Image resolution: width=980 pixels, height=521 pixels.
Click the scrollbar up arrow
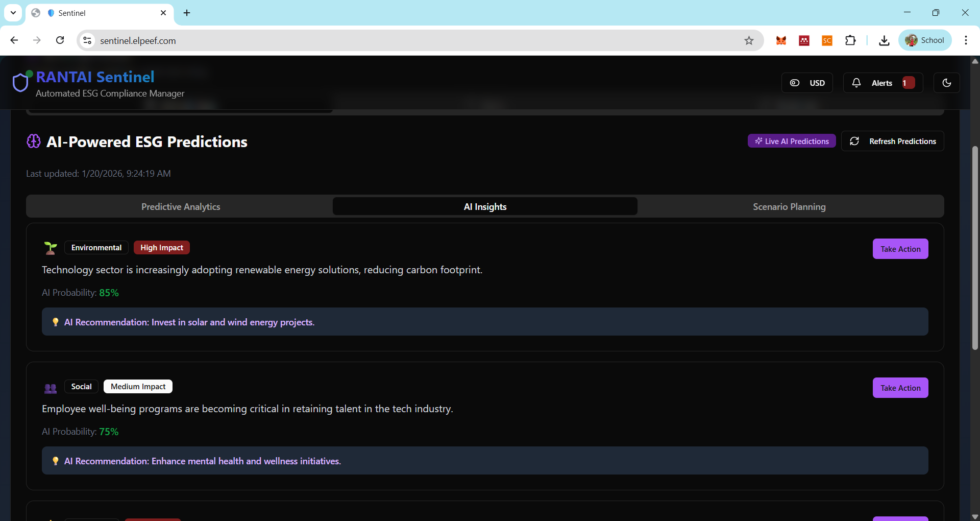click(975, 61)
